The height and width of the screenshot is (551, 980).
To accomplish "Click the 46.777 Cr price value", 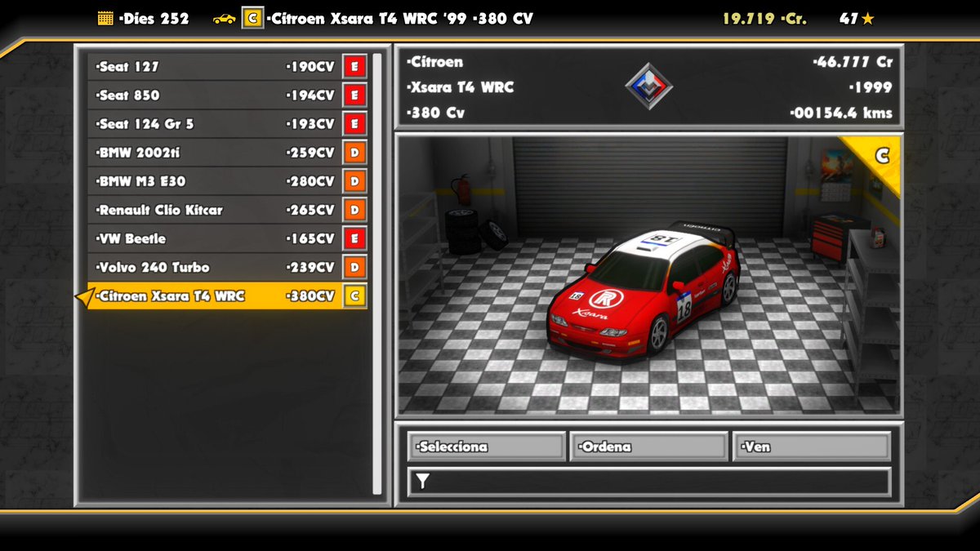I will (853, 62).
